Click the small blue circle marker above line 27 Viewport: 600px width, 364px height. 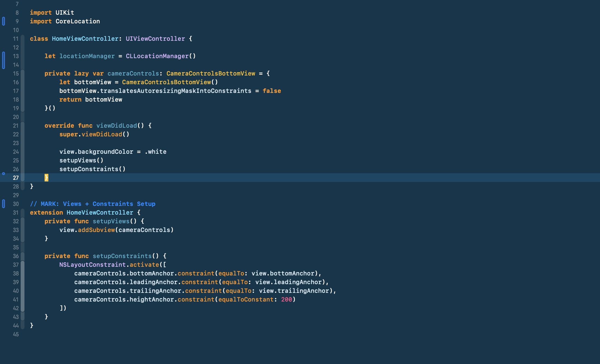click(4, 173)
